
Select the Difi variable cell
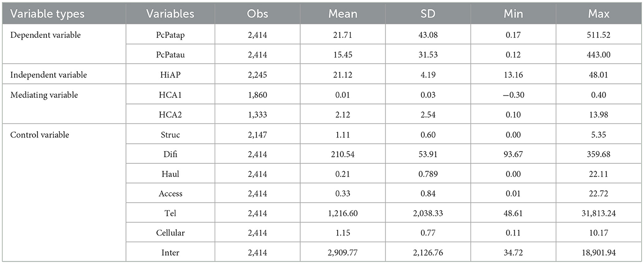(x=170, y=154)
